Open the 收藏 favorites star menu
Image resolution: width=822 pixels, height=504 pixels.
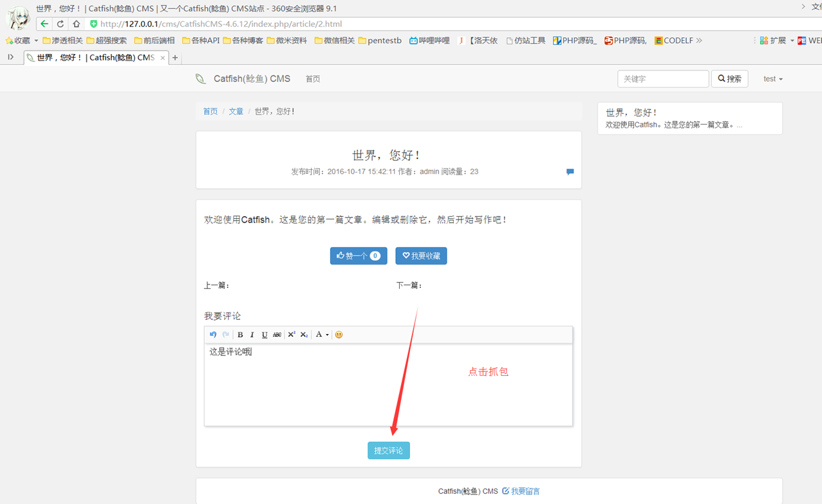click(x=17, y=41)
